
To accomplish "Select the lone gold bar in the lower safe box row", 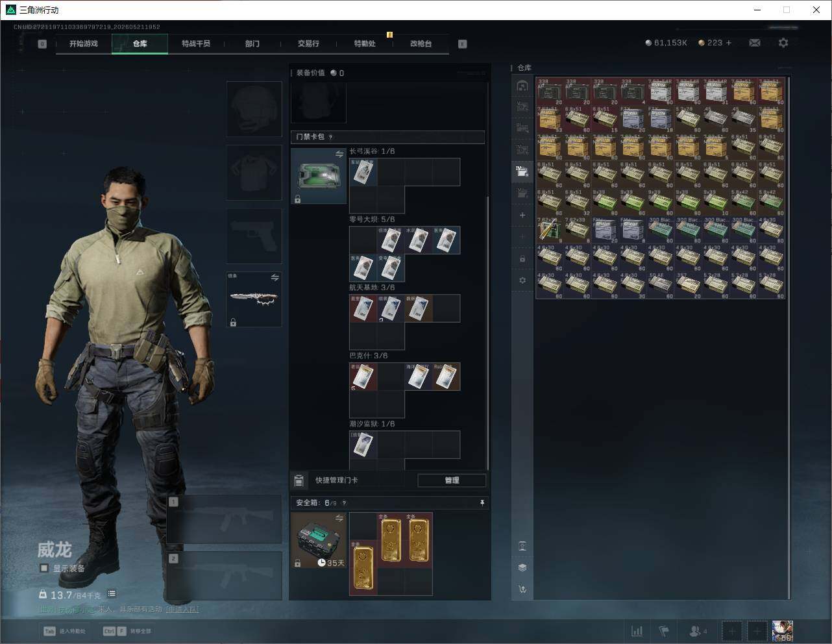I will tap(363, 567).
